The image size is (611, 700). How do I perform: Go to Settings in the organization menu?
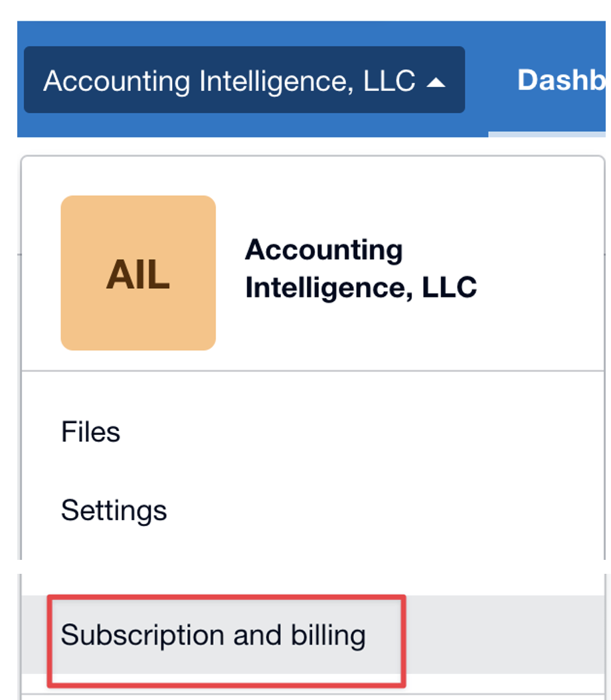click(x=114, y=510)
